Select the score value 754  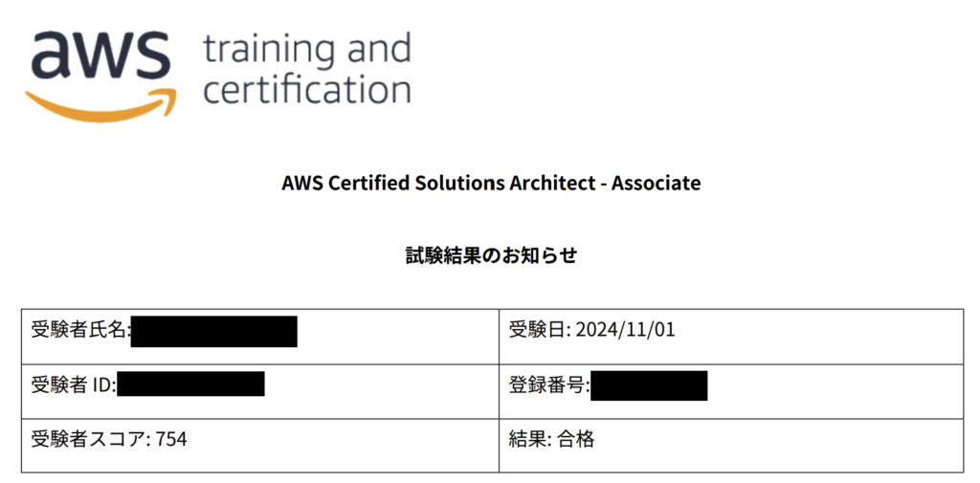coord(171,439)
